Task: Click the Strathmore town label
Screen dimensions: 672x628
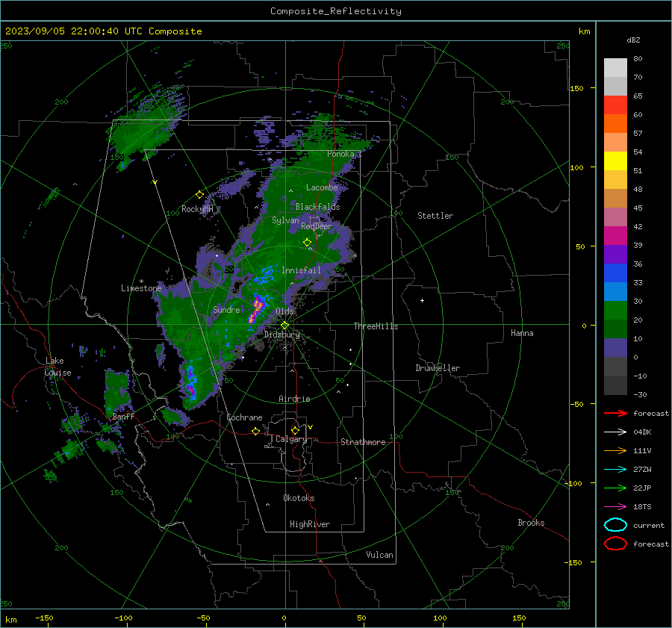Action: 363,442
